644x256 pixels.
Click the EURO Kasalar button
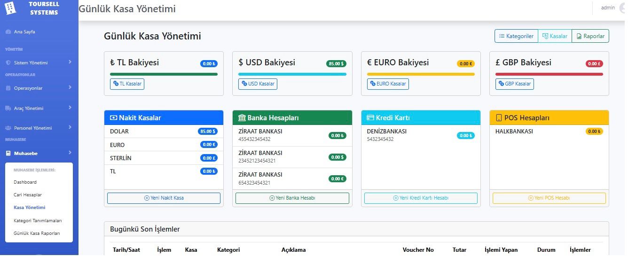388,84
